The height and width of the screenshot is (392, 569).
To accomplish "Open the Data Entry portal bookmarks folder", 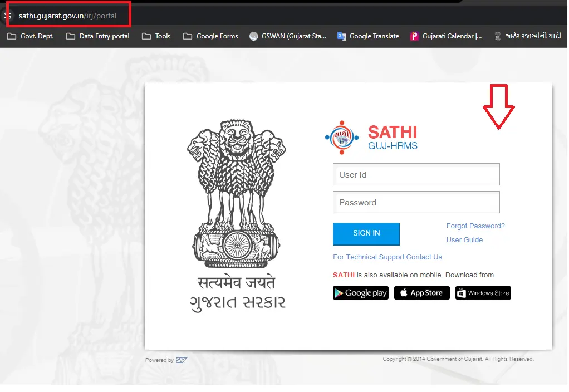I will point(98,36).
